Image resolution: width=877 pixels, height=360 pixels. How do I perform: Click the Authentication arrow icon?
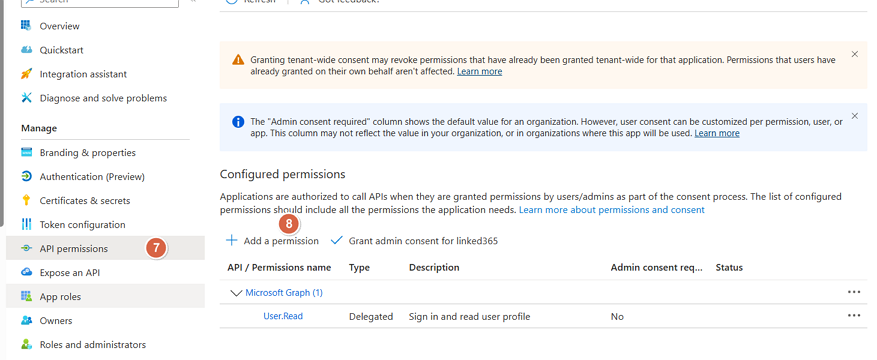tap(26, 177)
